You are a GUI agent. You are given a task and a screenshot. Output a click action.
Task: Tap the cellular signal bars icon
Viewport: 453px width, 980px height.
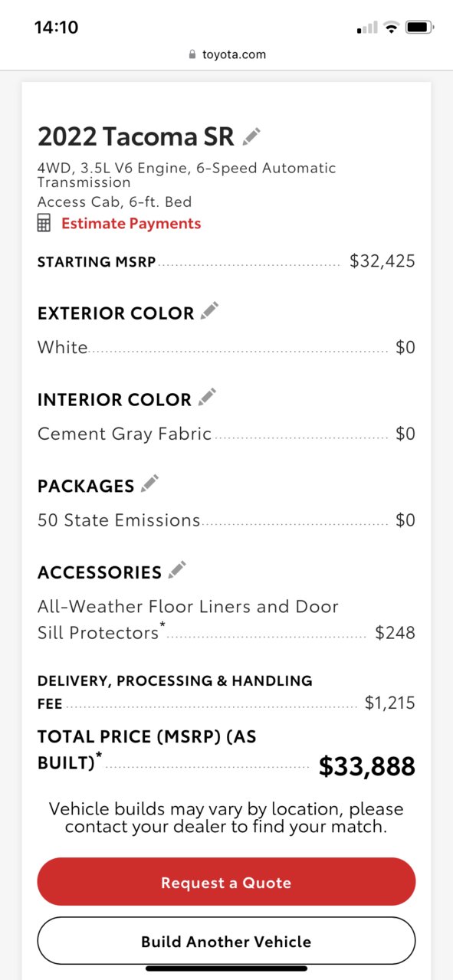367,28
